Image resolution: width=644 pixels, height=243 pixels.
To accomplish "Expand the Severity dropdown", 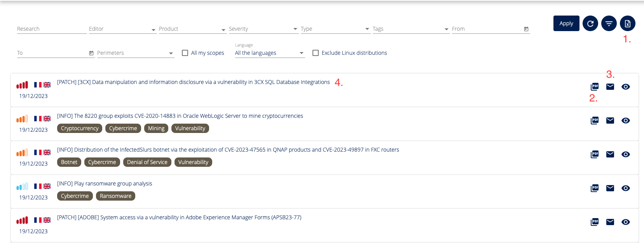I will coord(263,29).
